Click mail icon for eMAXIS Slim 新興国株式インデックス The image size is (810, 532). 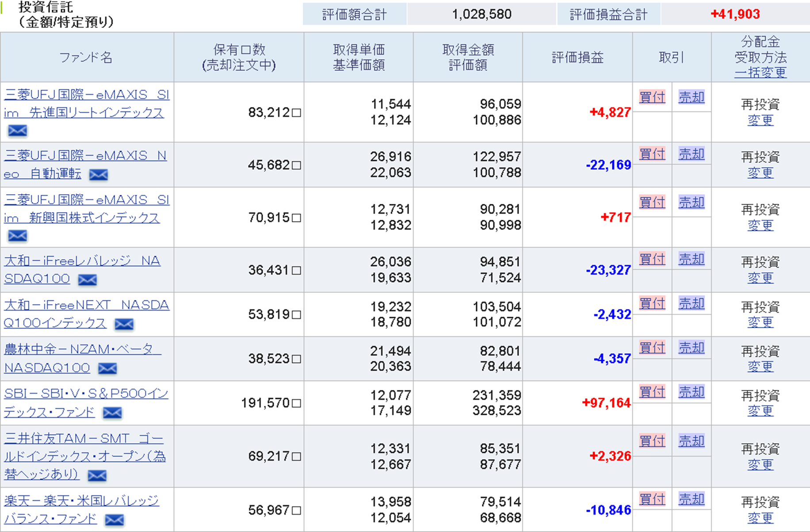point(18,236)
